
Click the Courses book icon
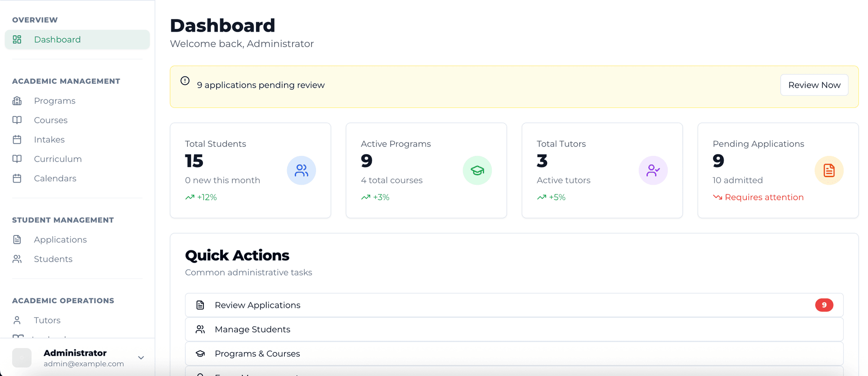(x=17, y=120)
